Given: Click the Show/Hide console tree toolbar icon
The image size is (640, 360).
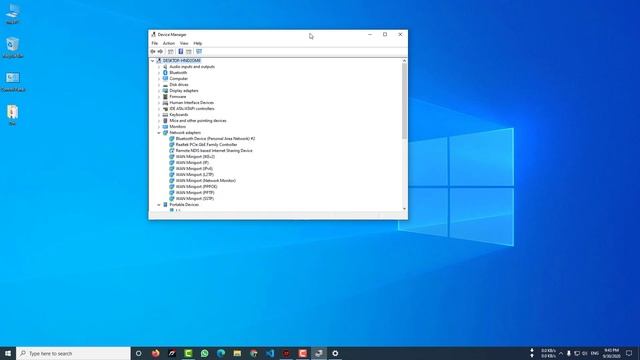Looking at the screenshot, I should [171, 51].
